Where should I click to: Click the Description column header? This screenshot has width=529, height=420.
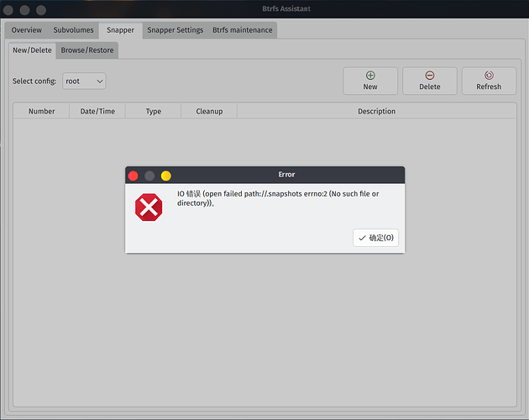point(376,111)
